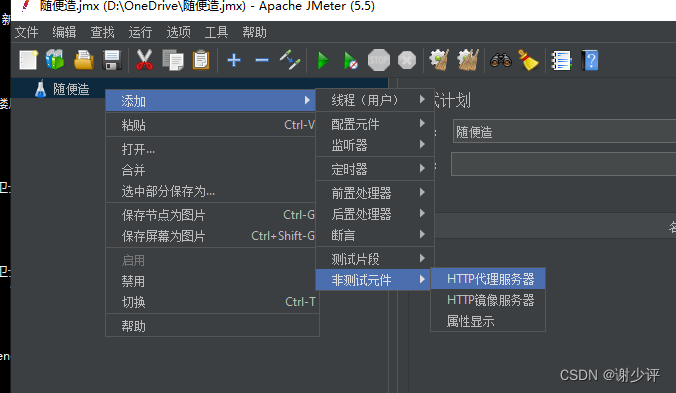676x393 pixels.
Task: Click the Cut scissors icon
Action: tap(144, 60)
